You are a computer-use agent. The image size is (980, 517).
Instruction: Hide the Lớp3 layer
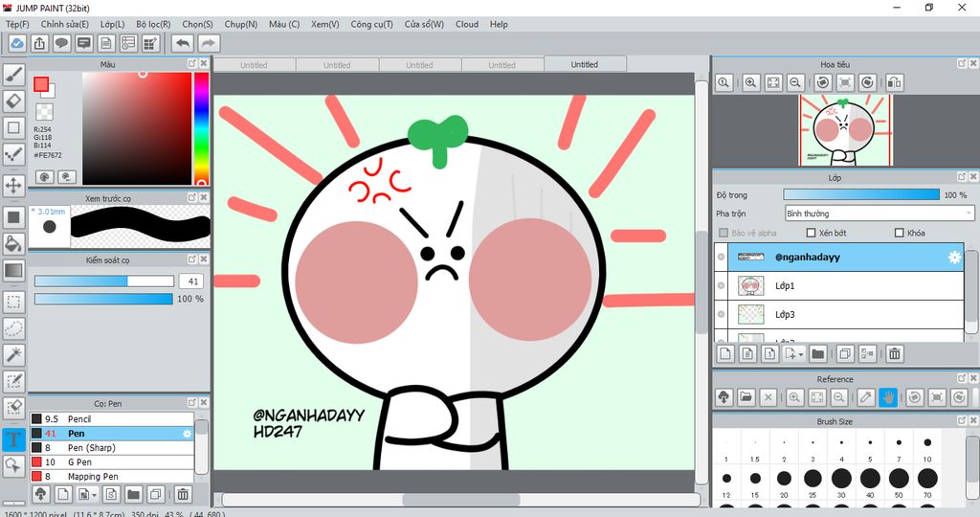pos(722,314)
